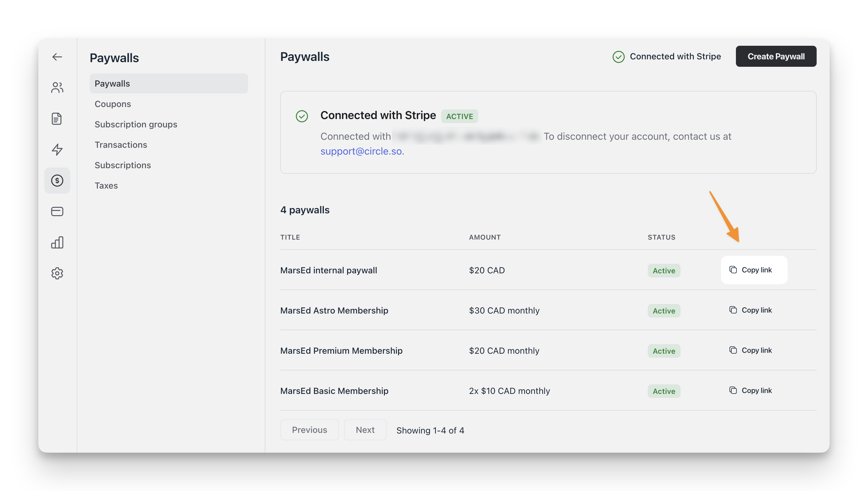Select the MarsEd Premium Membership row
This screenshot has height=491, width=868.
click(x=342, y=350)
